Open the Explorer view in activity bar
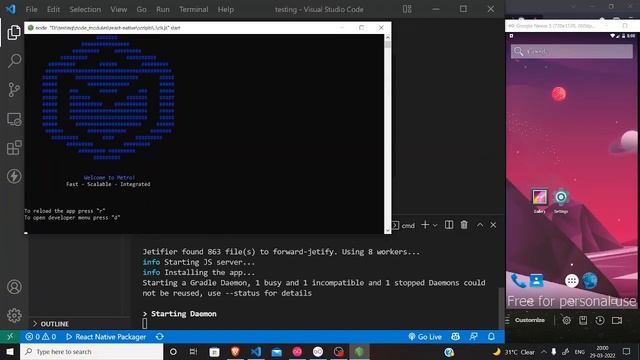 [x=14, y=33]
